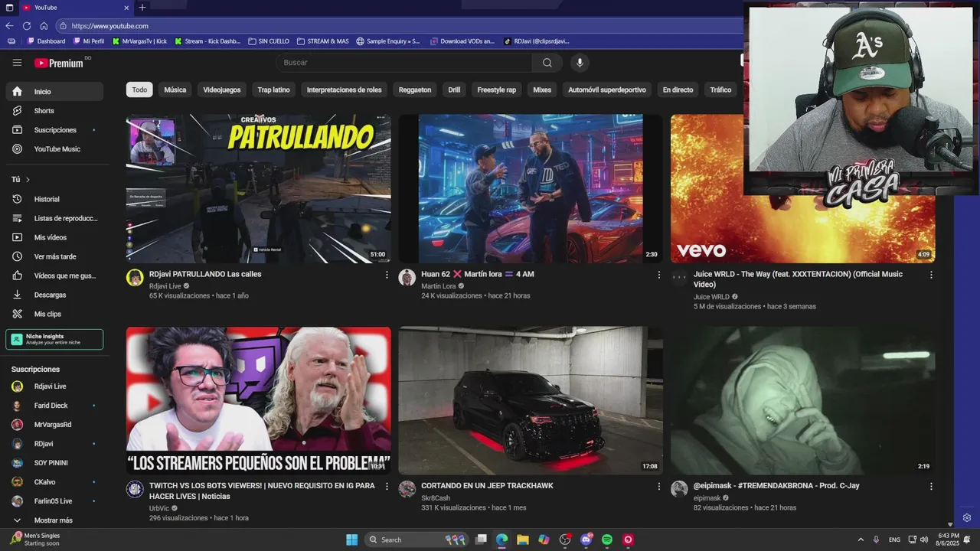This screenshot has height=551, width=980.
Task: Open options menu for Huan 62 video
Action: (658, 275)
